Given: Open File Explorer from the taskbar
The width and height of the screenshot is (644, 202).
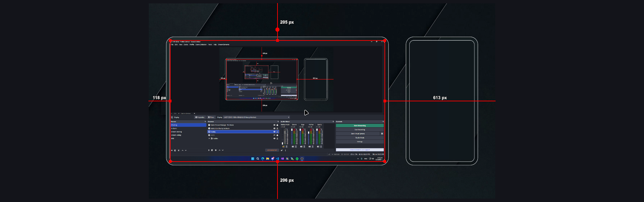Looking at the screenshot, I should coord(268,158).
